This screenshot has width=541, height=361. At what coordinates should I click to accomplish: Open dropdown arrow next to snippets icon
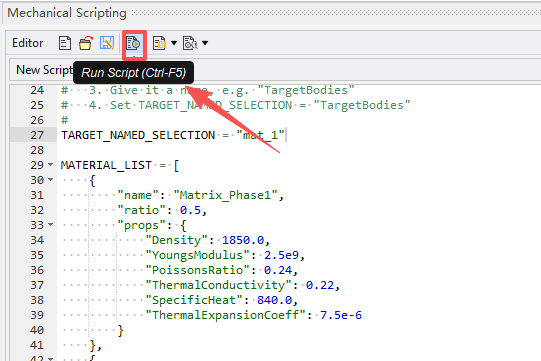tap(174, 43)
